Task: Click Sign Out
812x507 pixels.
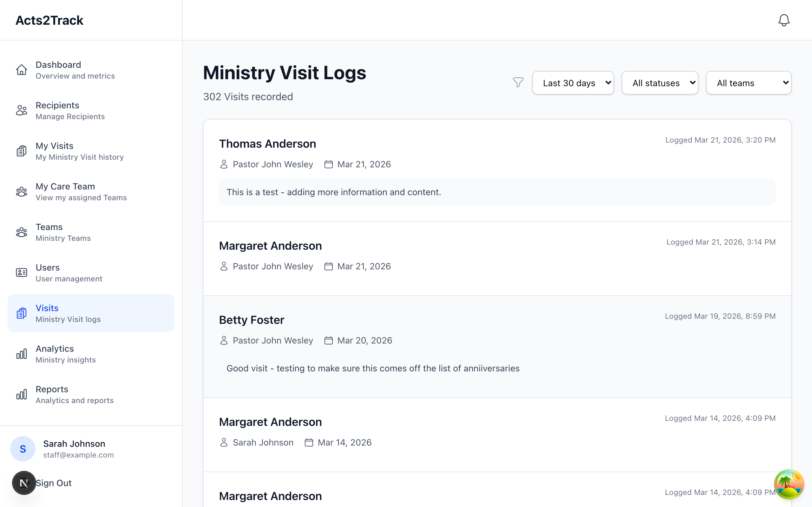Action: [x=54, y=483]
